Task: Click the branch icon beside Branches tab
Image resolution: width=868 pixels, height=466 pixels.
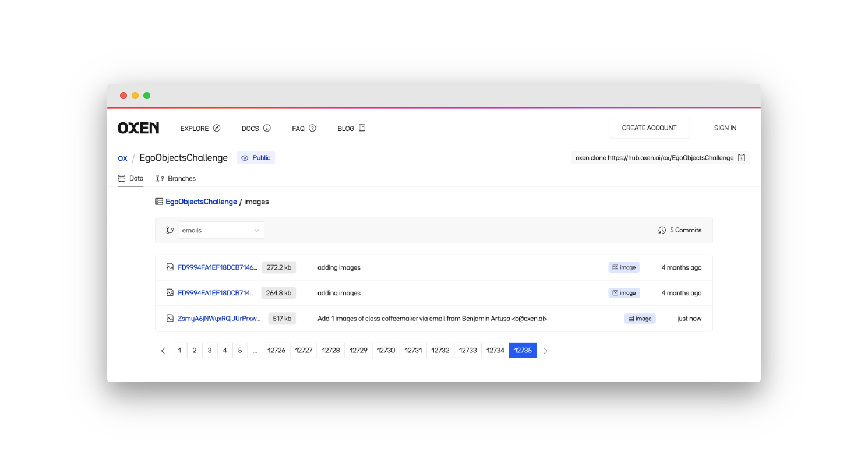Action: (160, 178)
